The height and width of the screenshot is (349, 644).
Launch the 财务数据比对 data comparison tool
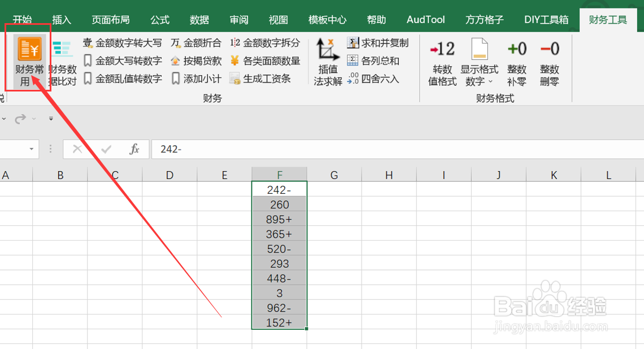coord(62,59)
